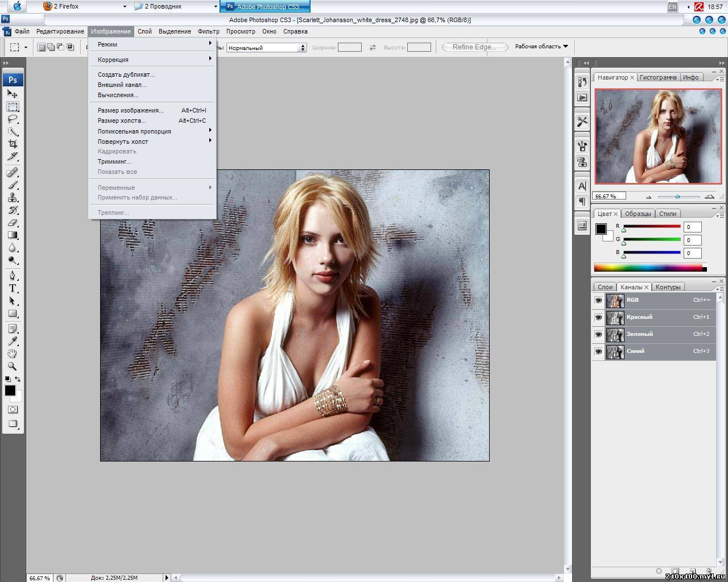Image resolution: width=728 pixels, height=582 pixels.
Task: Switch to the Слои tab
Action: coord(605,287)
